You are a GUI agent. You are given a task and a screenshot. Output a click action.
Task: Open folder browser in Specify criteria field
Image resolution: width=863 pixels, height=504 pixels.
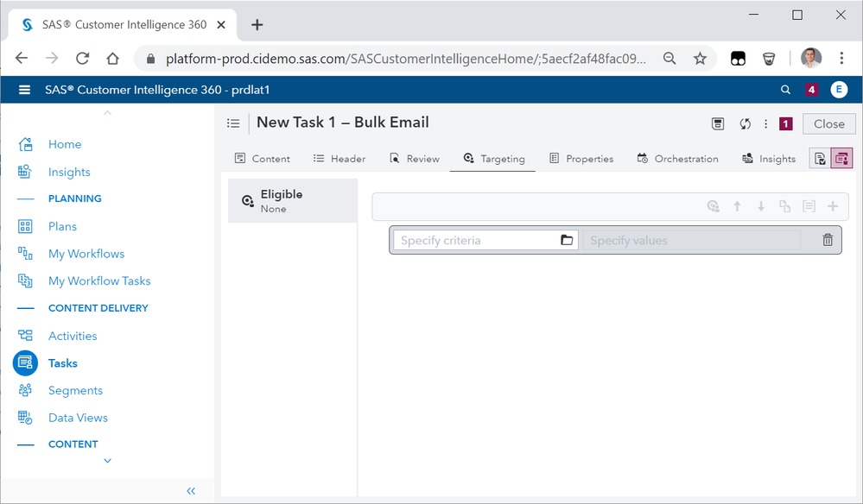567,240
